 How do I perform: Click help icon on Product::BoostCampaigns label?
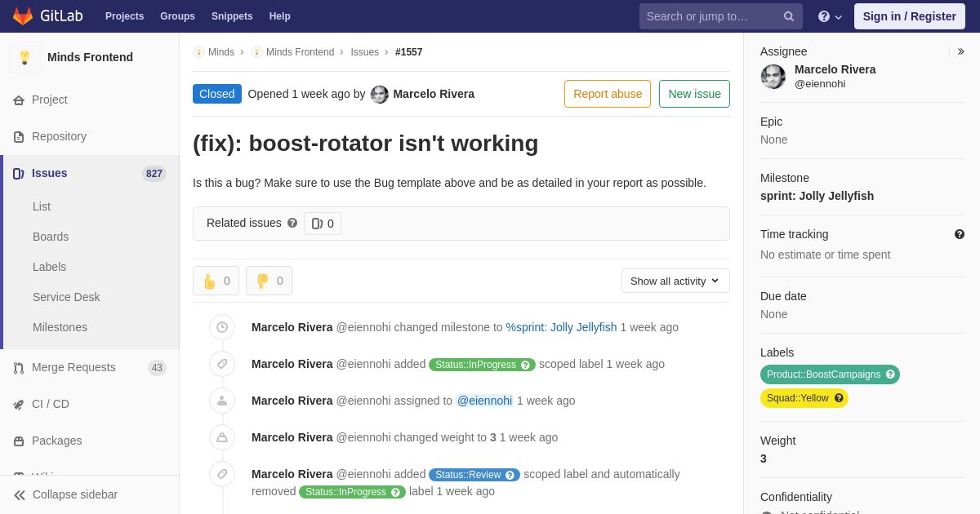pyautogui.click(x=890, y=374)
